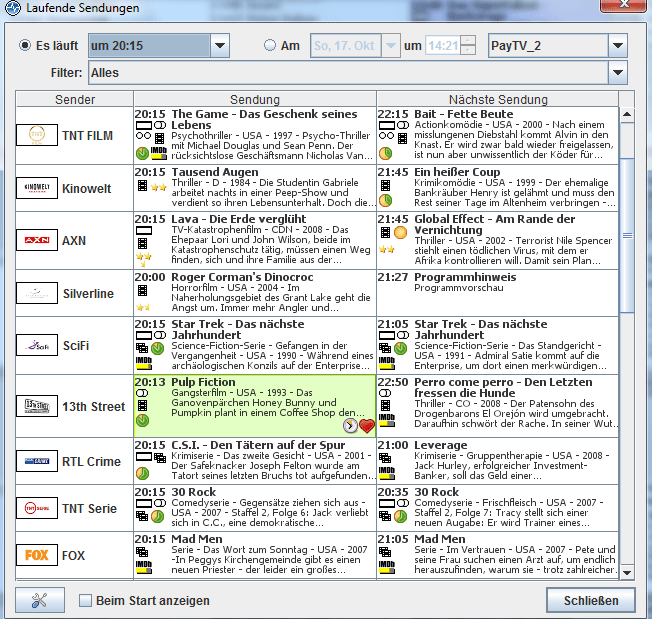The width and height of the screenshot is (652, 619).
Task: Click the FOX channel logo
Action: click(x=37, y=555)
